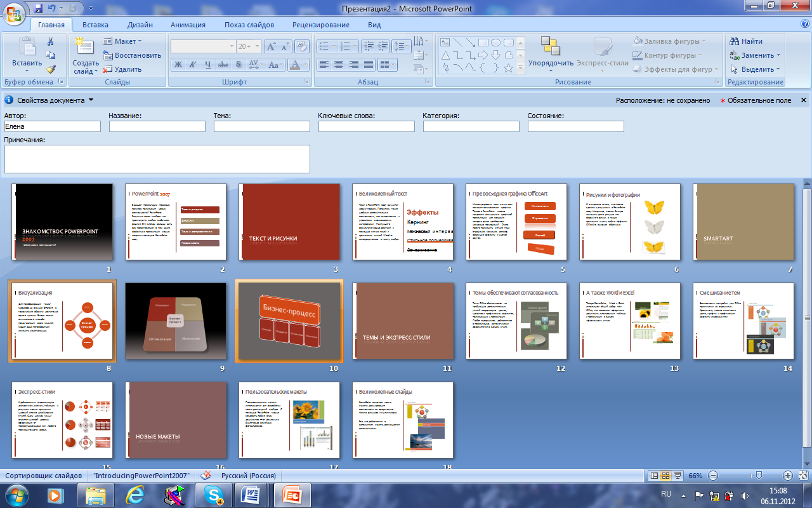
Task: Apply text shadow with the S icon
Action: [x=239, y=65]
